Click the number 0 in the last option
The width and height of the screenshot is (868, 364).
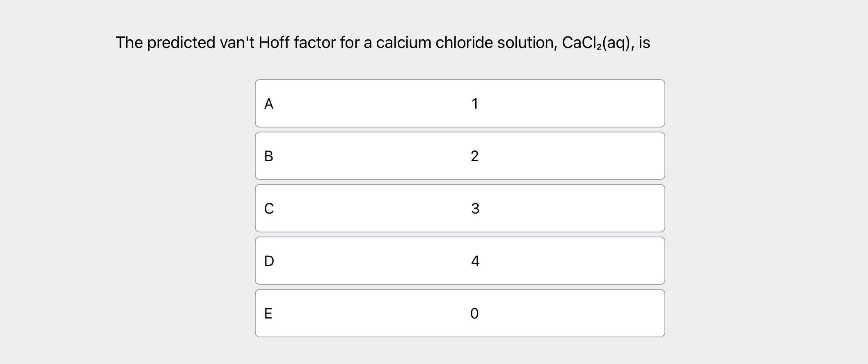(474, 314)
